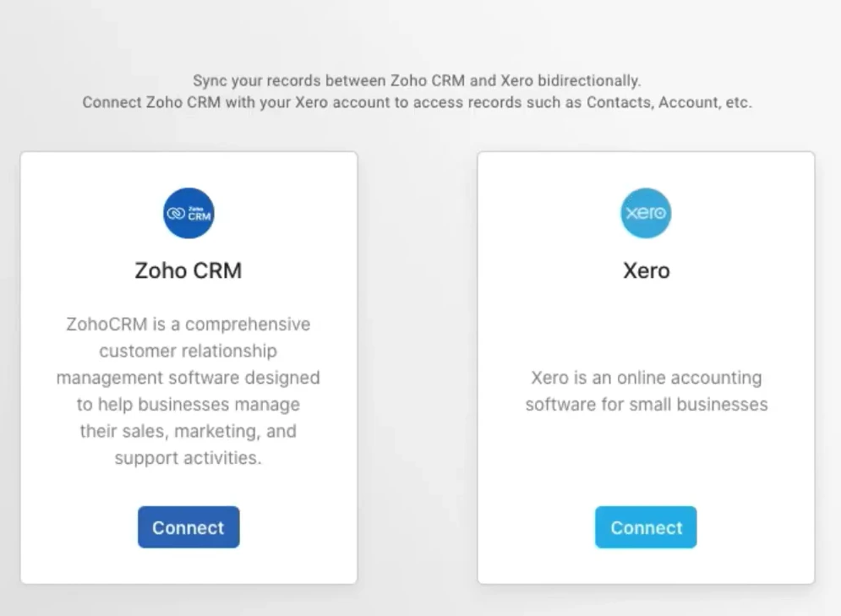Click the ZohoCRM description paragraph

tap(188, 391)
